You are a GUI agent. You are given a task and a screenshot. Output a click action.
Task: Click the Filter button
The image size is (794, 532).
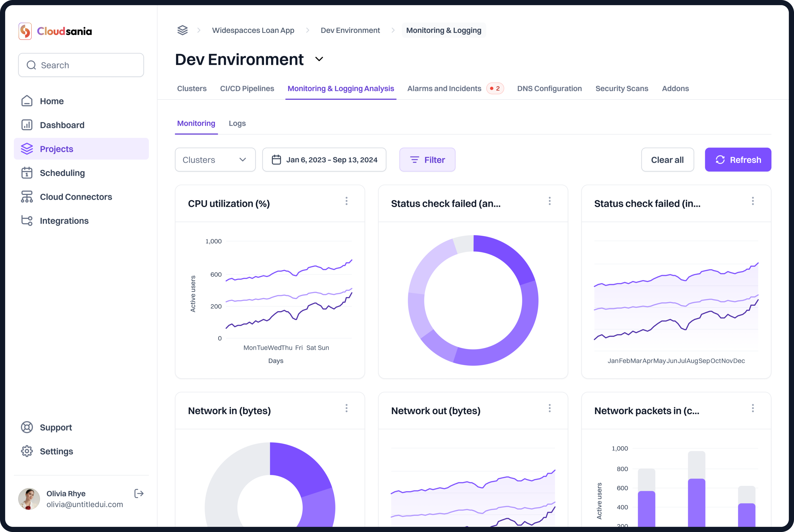[427, 160]
